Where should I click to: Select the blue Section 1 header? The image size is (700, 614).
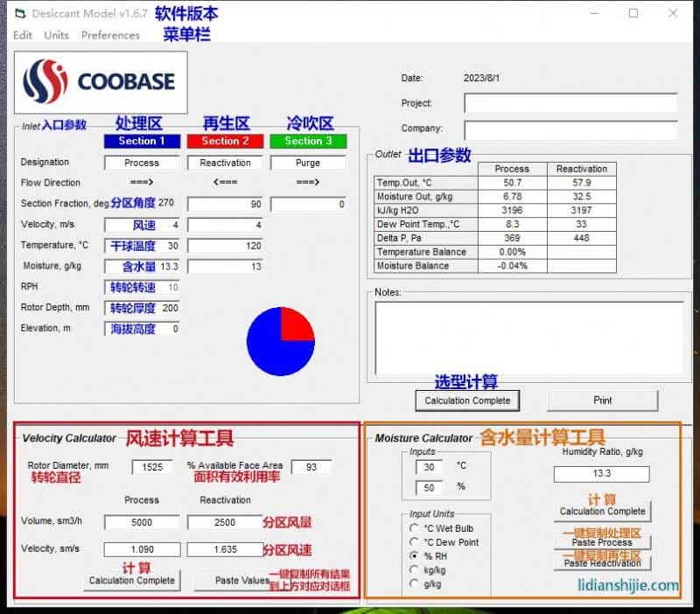point(141,140)
